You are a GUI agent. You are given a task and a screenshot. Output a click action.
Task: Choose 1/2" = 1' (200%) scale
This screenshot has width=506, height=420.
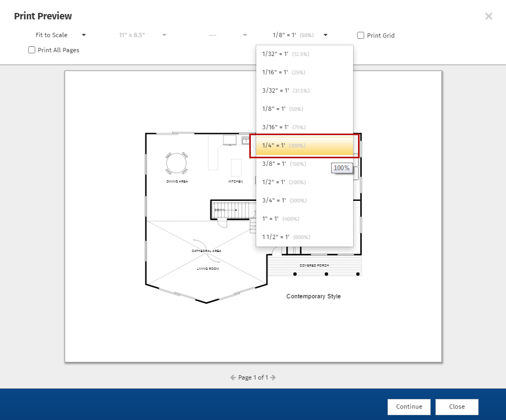coord(304,182)
